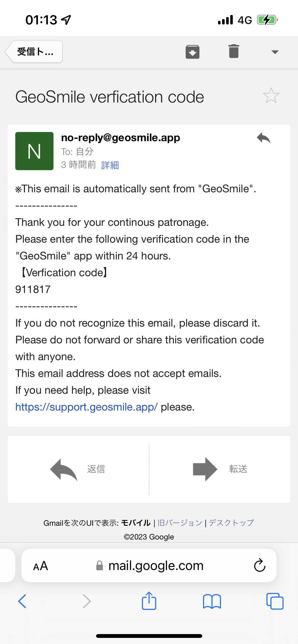The image size is (298, 644).
Task: Open the AA reader options menu
Action: click(40, 566)
